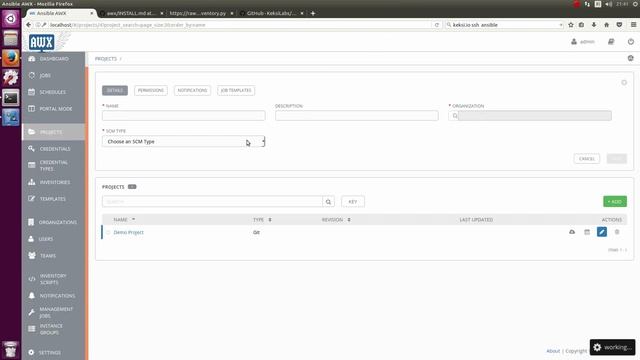This screenshot has height=360, width=640.
Task: Click the logout power icon
Action: (x=631, y=42)
